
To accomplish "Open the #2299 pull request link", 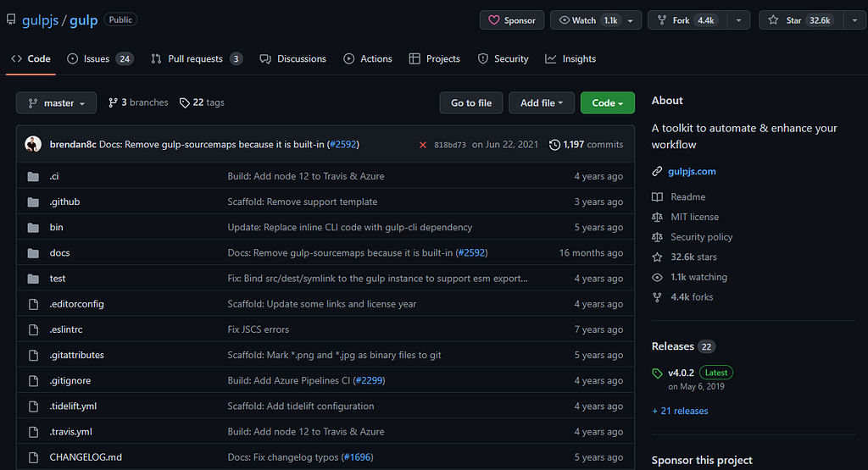I will click(369, 380).
